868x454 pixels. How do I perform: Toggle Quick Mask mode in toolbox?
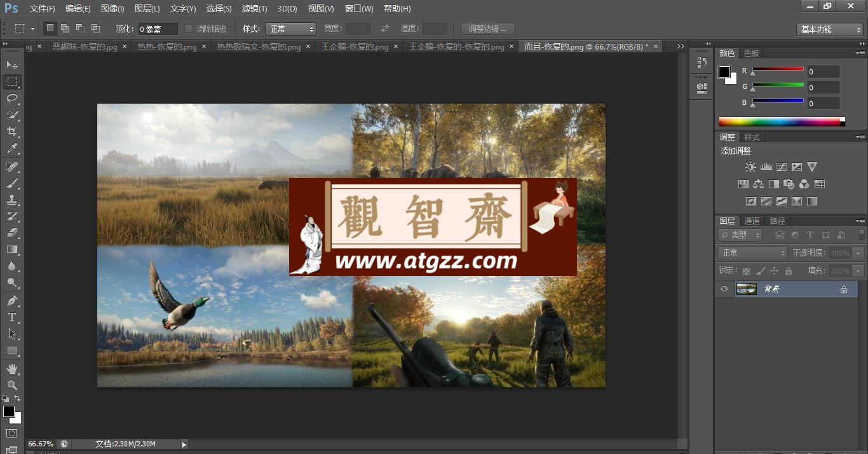coord(12,433)
